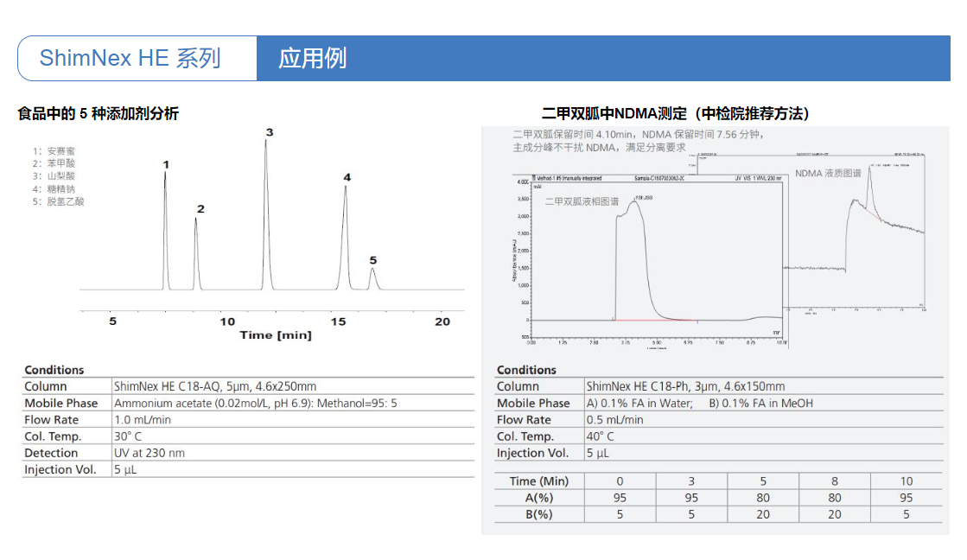967x560 pixels.
Task: Select the ShimNex HE 系列 tab
Action: point(130,59)
